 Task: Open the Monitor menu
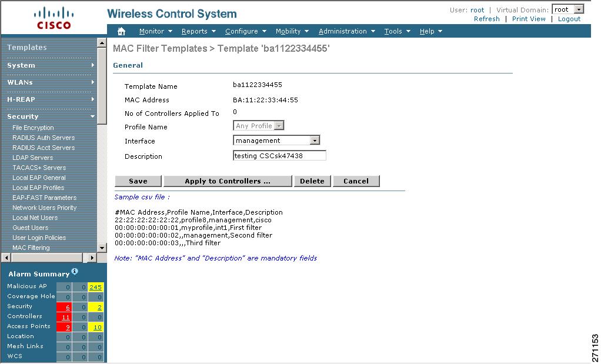[156, 31]
